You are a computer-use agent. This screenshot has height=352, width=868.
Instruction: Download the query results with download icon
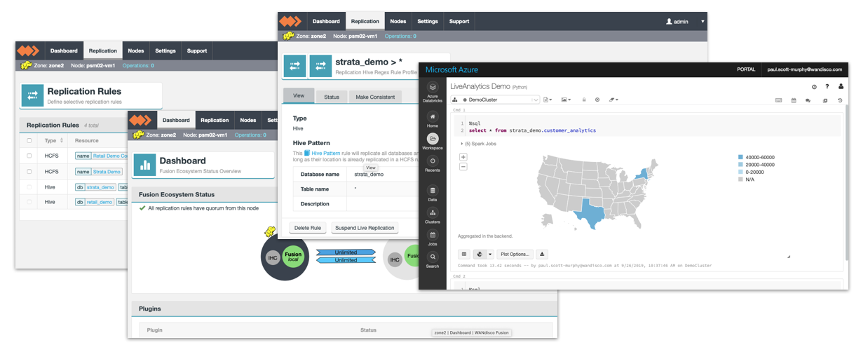[x=543, y=254]
